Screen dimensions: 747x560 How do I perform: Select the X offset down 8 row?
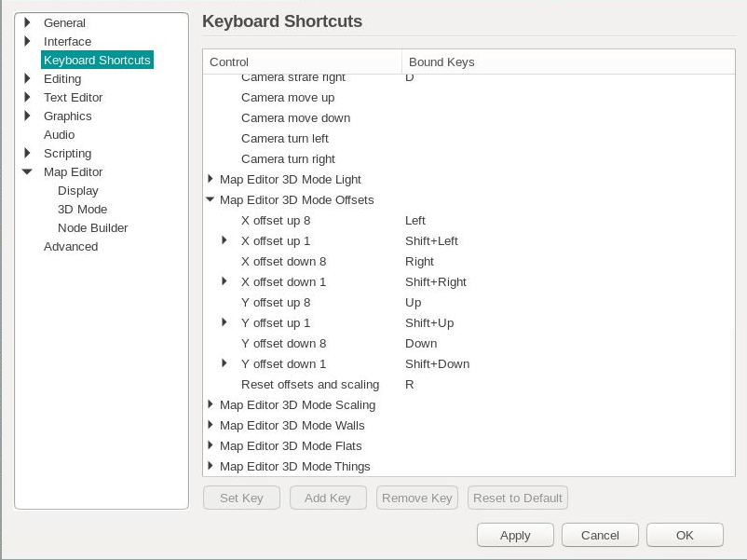[469, 261]
